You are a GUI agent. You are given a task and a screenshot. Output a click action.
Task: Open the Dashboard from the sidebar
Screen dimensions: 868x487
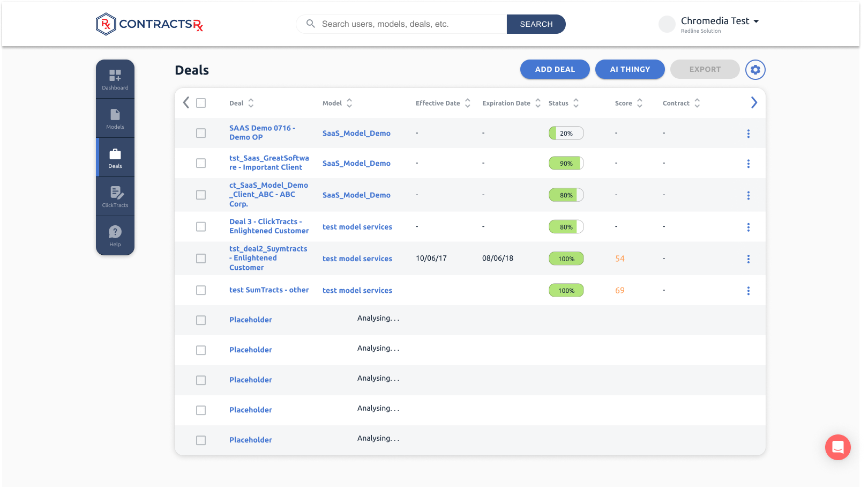tap(115, 78)
